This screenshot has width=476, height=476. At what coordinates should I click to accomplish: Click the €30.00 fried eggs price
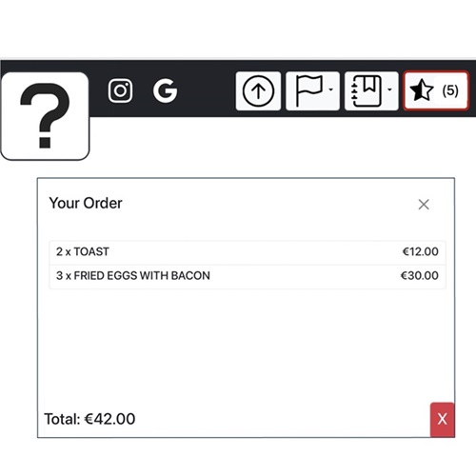point(420,276)
